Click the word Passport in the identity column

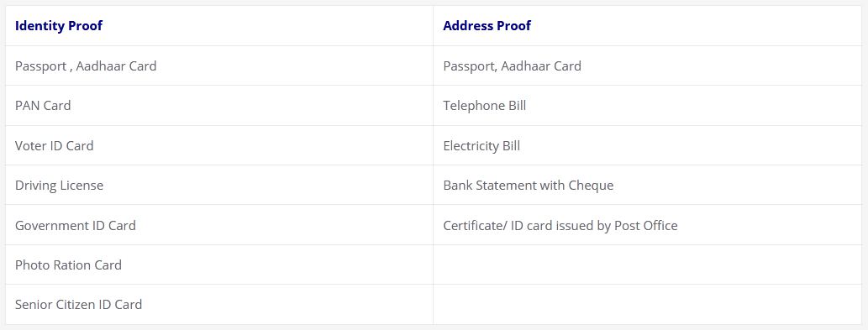[x=40, y=66]
